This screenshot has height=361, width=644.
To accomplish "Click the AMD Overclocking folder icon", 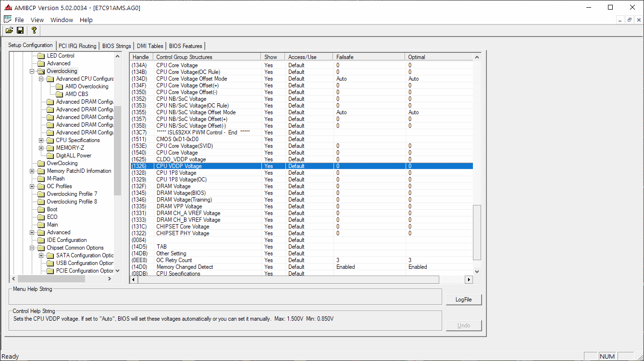I will [x=60, y=86].
